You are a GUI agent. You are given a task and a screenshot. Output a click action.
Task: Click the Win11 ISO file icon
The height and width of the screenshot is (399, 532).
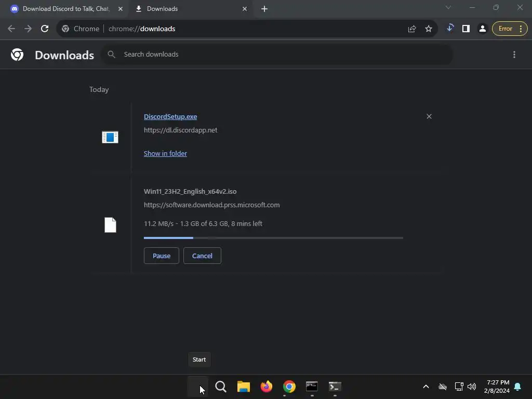tap(110, 225)
